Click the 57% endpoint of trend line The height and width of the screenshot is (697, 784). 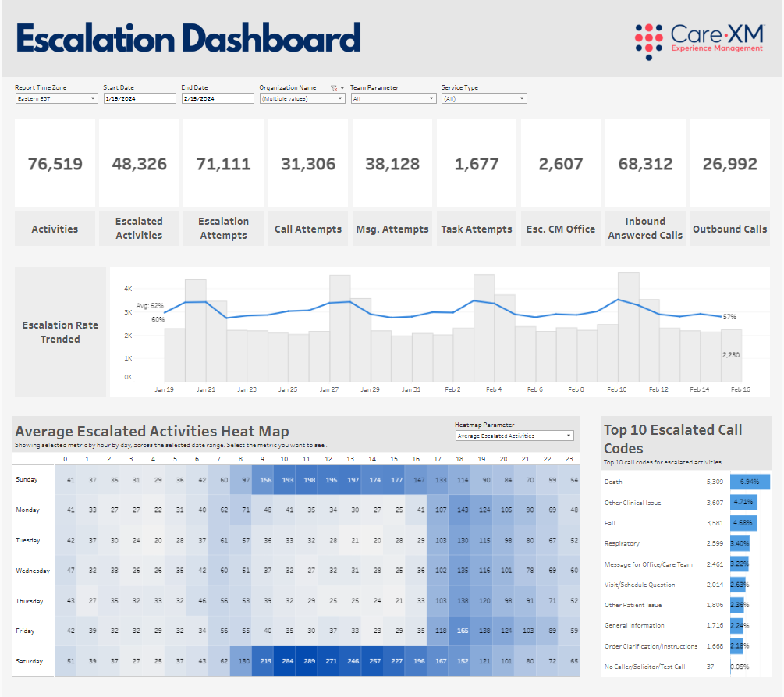tap(721, 317)
